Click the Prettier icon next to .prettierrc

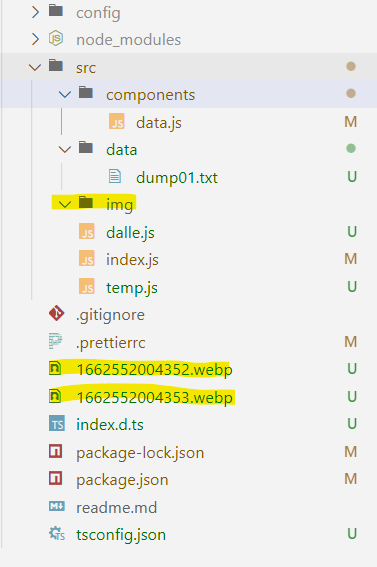click(55, 341)
